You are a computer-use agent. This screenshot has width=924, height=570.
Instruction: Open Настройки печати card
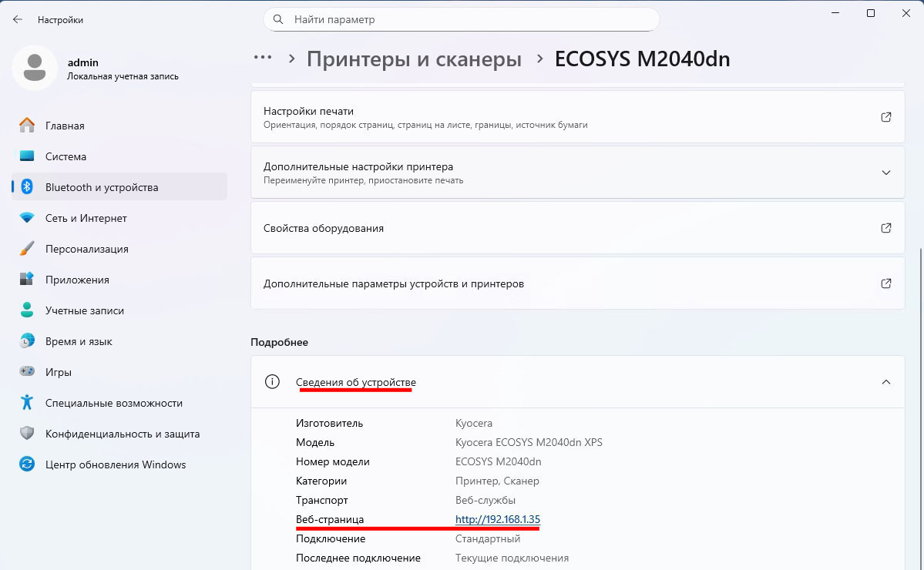pos(577,116)
